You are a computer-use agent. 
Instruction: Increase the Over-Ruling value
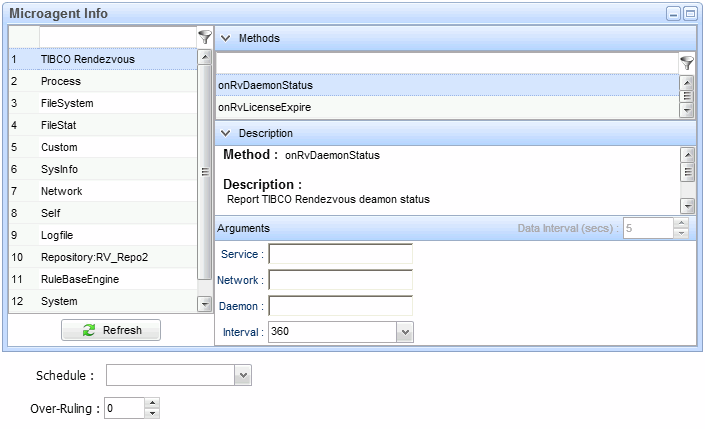point(152,404)
